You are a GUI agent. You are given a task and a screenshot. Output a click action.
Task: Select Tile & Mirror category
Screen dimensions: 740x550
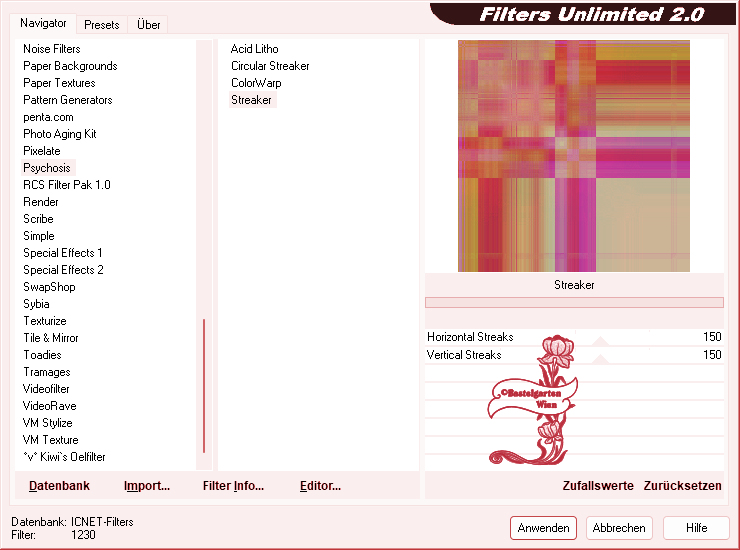[x=50, y=338]
